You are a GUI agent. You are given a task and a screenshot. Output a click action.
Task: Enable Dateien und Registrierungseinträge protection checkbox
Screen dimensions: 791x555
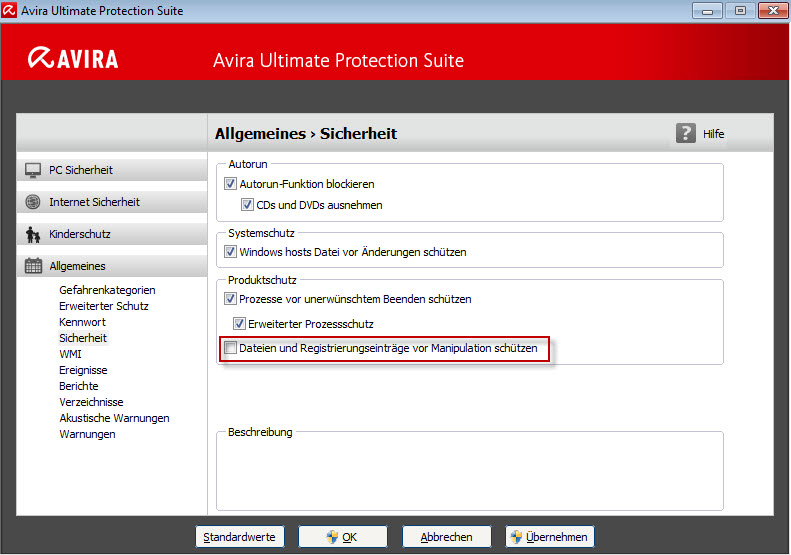(x=231, y=348)
